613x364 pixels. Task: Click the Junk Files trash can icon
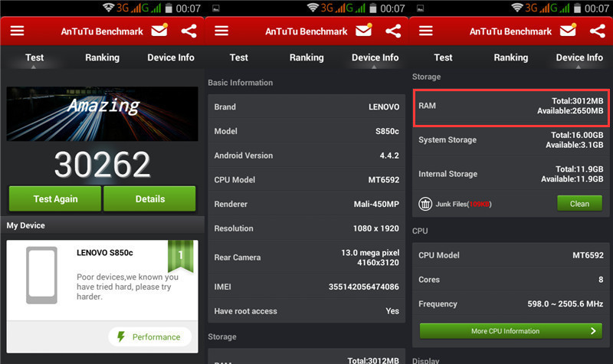(425, 204)
